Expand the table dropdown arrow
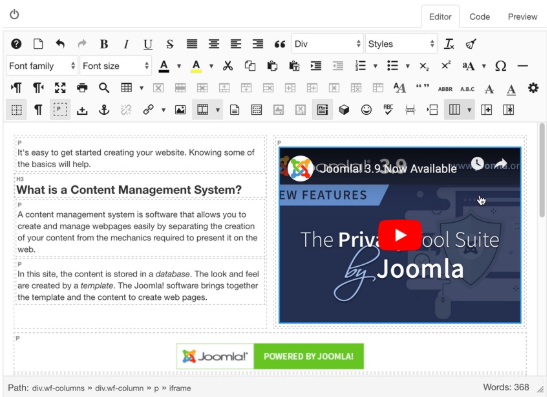 click(141, 88)
